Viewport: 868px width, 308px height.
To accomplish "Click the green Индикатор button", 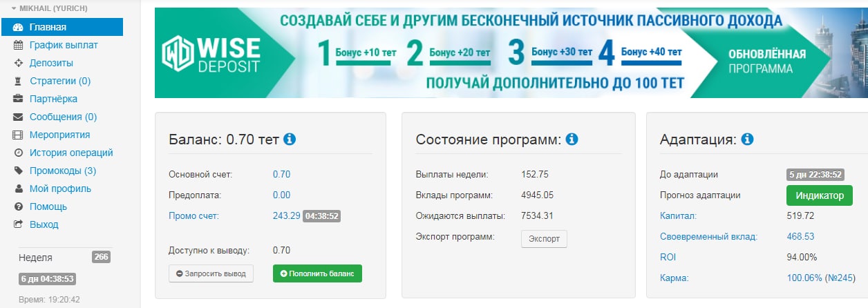I will coord(819,195).
